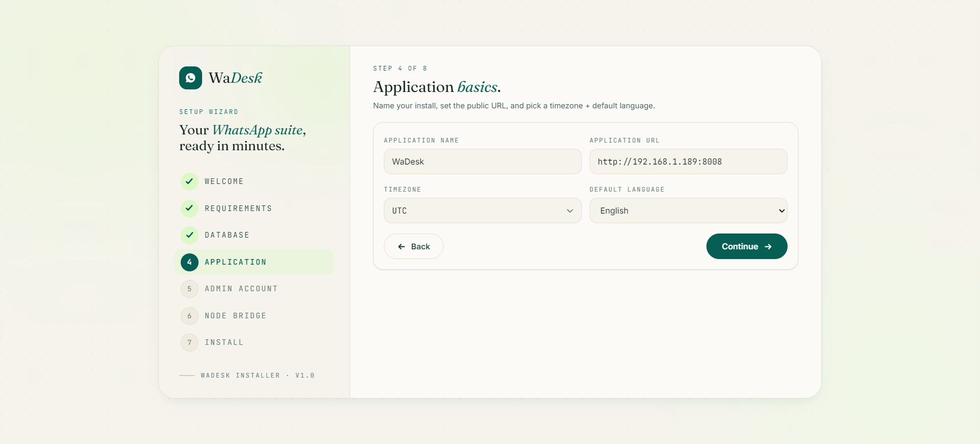Click the step 4 Application number badge

pyautogui.click(x=189, y=262)
